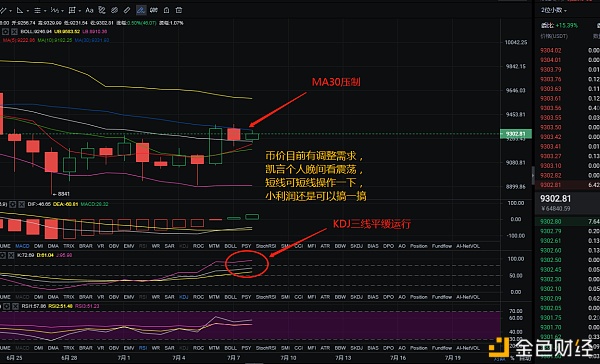The width and height of the screenshot is (600, 364).
Task: Click sell order price 9304.02
Action: [551, 51]
